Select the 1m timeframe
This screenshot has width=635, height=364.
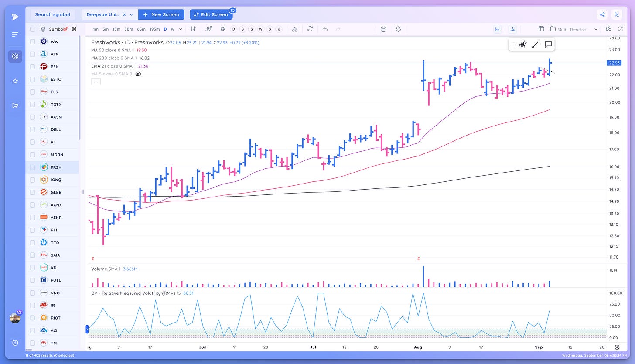click(x=96, y=29)
